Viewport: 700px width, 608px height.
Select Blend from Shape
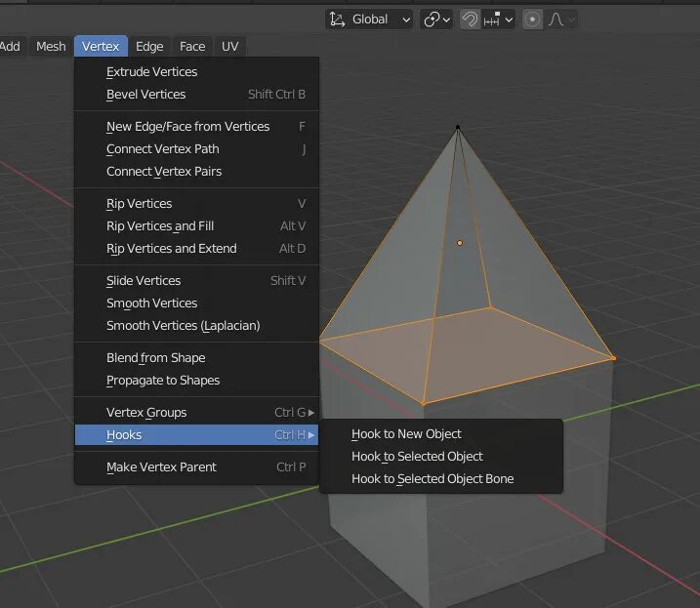pos(196,358)
